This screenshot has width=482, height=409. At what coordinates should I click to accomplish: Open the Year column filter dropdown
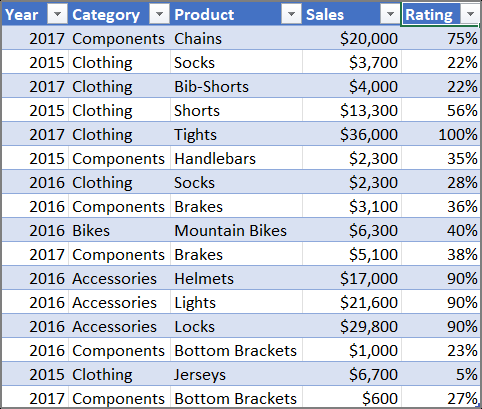(x=57, y=14)
